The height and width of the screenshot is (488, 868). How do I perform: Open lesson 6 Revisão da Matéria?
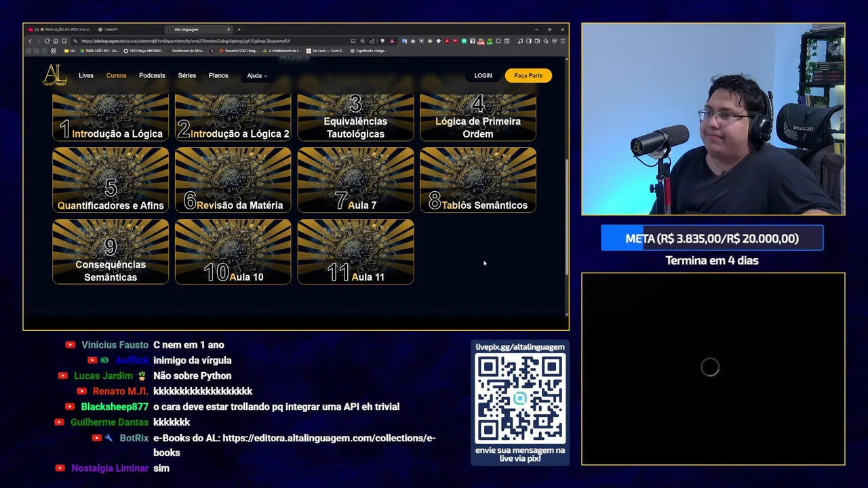(233, 180)
